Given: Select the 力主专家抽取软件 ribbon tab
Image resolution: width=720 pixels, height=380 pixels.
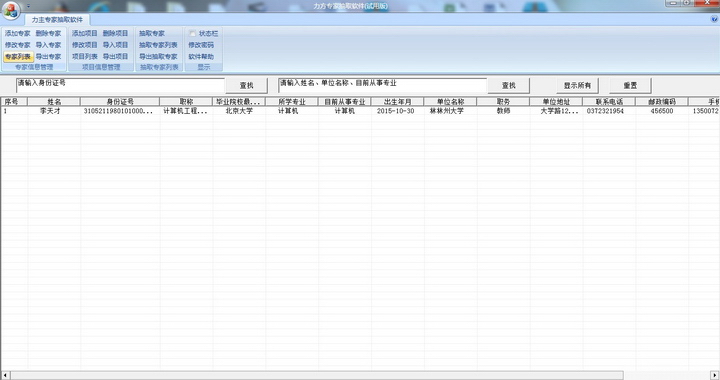Looking at the screenshot, I should (x=57, y=20).
